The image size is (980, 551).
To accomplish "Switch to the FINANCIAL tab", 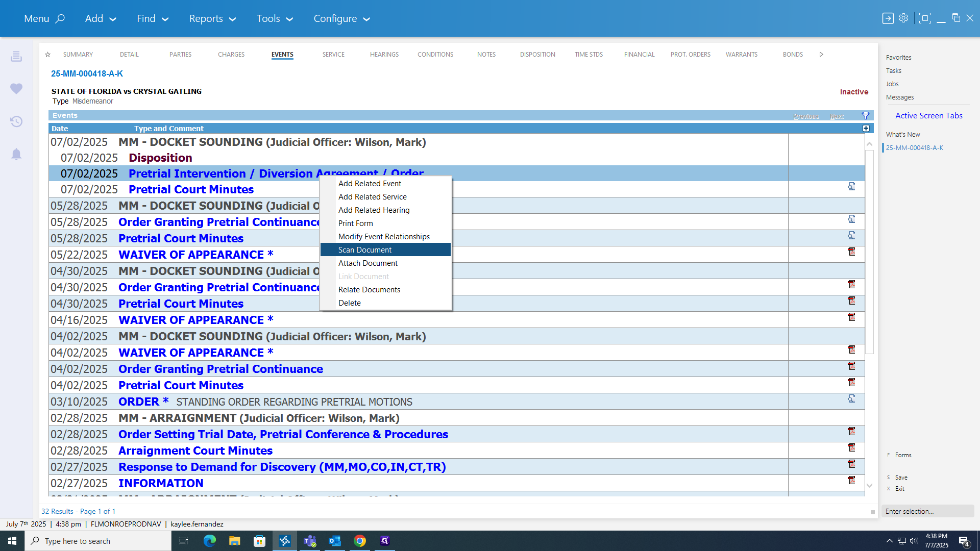I will [639, 55].
